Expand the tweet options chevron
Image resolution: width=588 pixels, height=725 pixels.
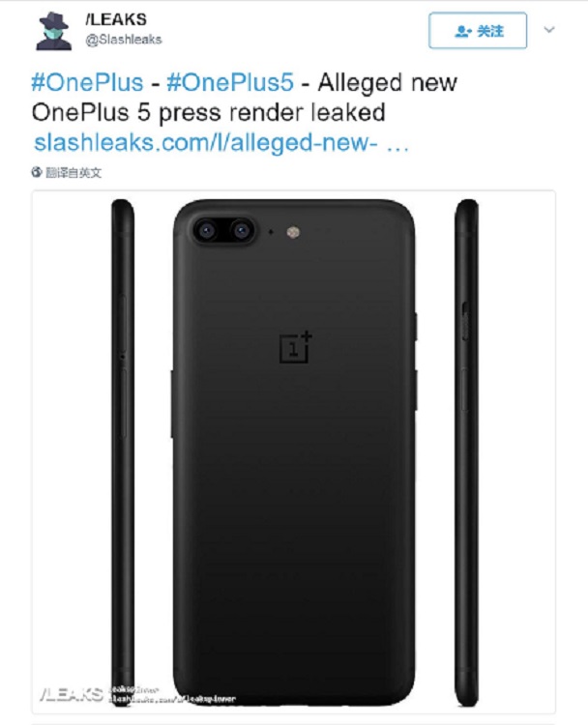point(550,30)
